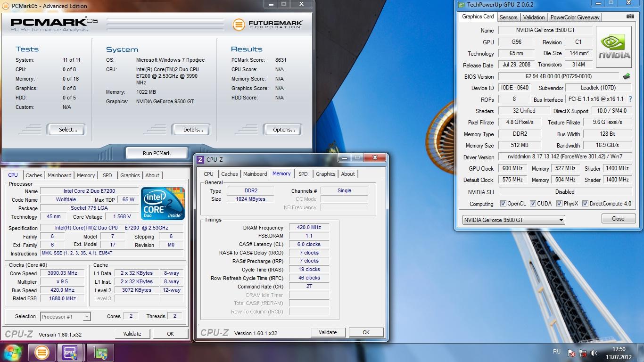Click OK in the back CPU-Z window
This screenshot has width=644, height=362.
pyautogui.click(x=170, y=334)
